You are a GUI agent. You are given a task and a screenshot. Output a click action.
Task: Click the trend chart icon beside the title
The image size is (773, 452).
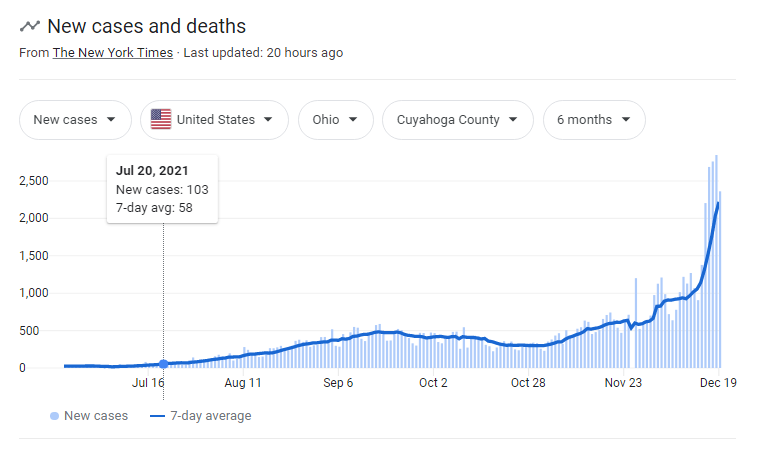pyautogui.click(x=29, y=26)
